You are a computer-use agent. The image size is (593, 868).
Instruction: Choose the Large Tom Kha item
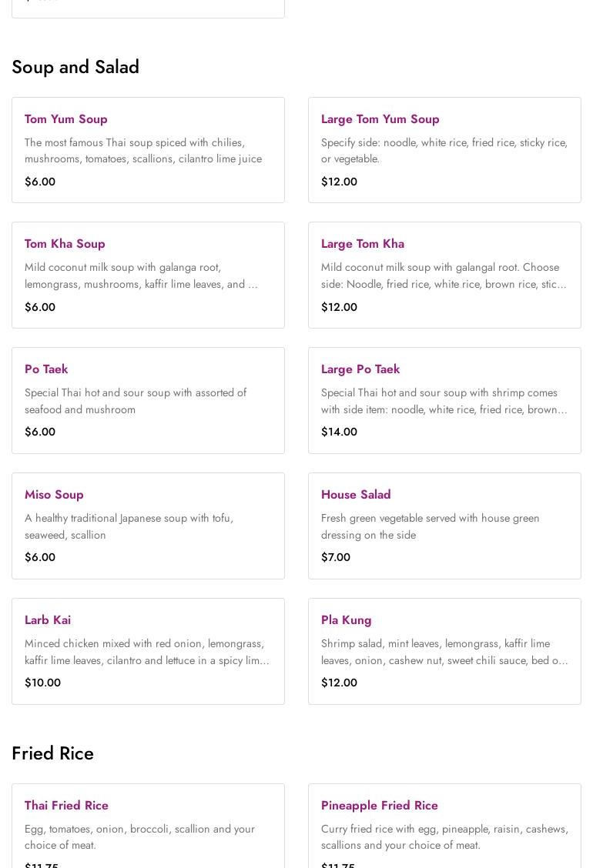pyautogui.click(x=362, y=244)
